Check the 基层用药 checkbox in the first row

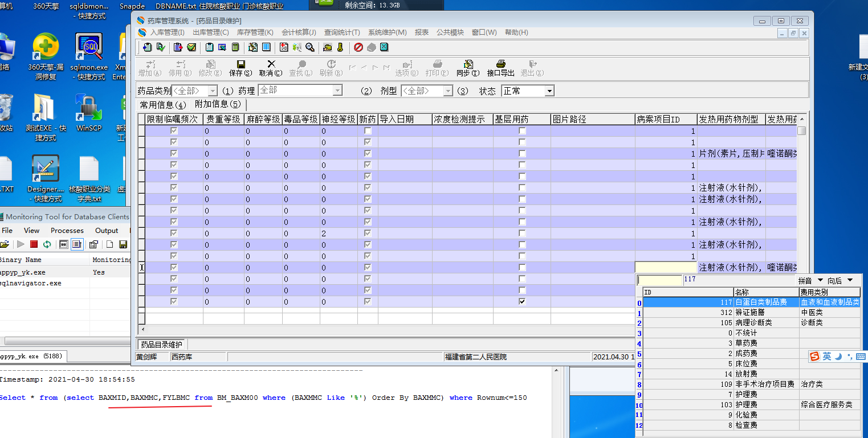(x=522, y=131)
